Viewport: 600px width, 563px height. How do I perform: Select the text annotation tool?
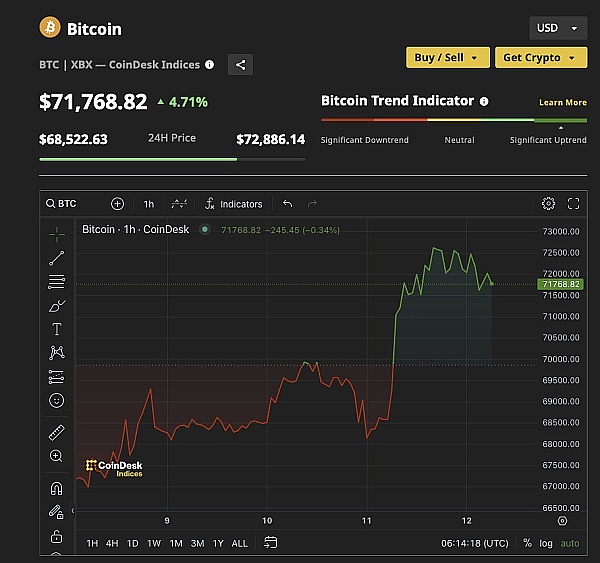tap(57, 329)
